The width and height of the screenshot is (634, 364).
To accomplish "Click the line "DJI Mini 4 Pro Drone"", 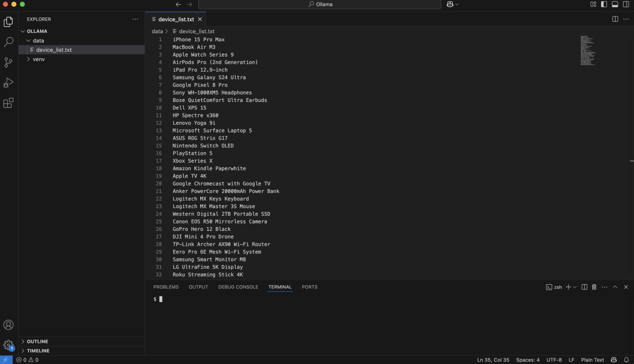I will 203,237.
